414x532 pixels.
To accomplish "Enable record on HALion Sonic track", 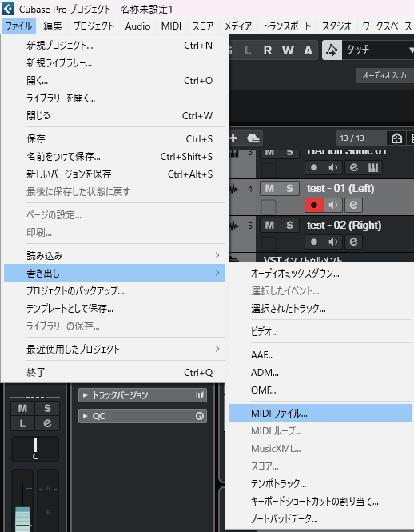I will (314, 168).
